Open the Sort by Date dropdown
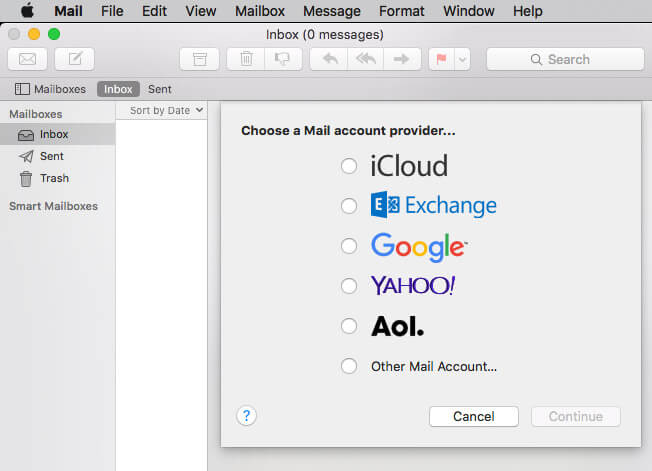This screenshot has width=652, height=471. (x=165, y=110)
